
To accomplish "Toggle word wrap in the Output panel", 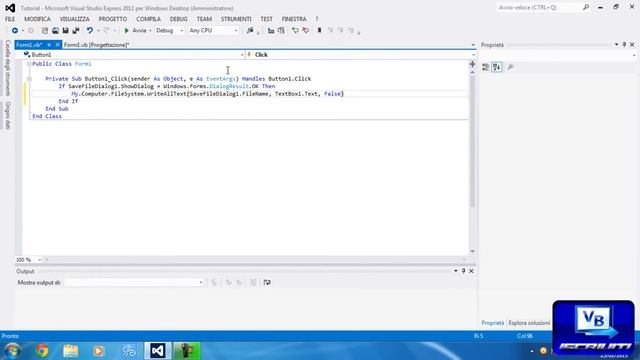I will 267,282.
